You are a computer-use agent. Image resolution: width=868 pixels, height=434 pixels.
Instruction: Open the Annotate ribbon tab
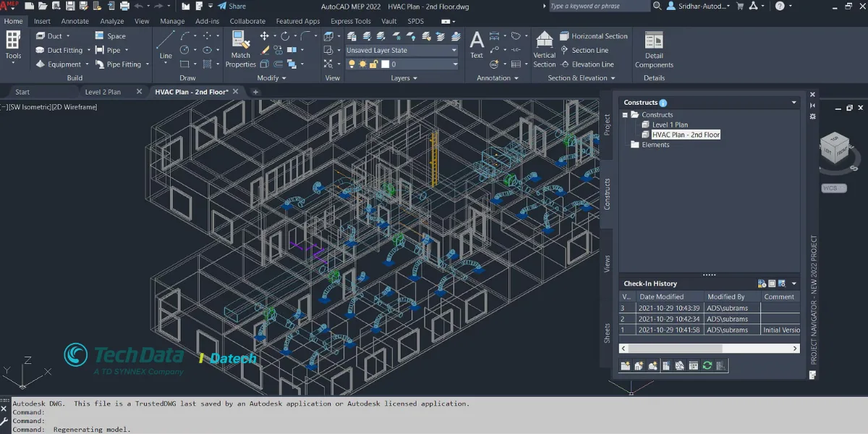(x=75, y=21)
